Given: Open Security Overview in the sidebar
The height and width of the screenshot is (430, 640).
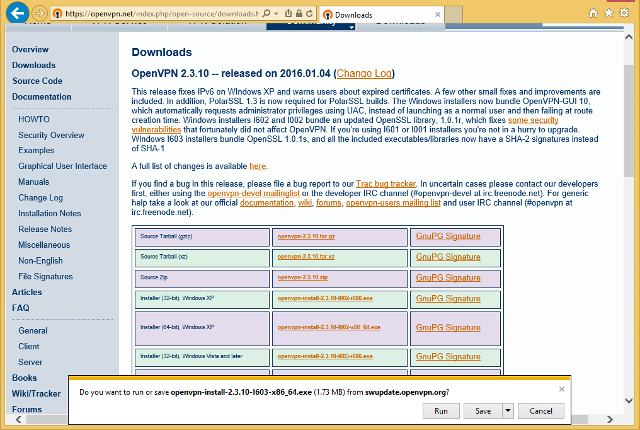Looking at the screenshot, I should [x=51, y=135].
